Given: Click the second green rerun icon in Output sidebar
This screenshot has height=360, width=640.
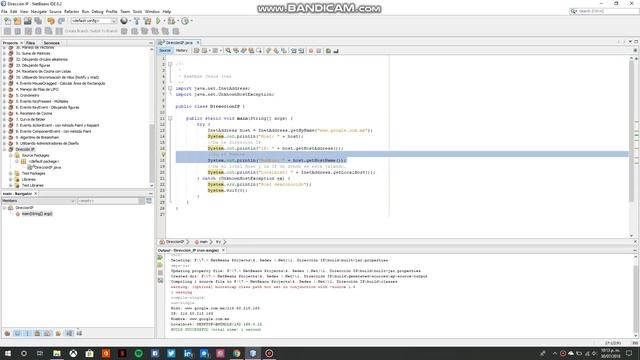Looking at the screenshot, I should tap(160, 265).
